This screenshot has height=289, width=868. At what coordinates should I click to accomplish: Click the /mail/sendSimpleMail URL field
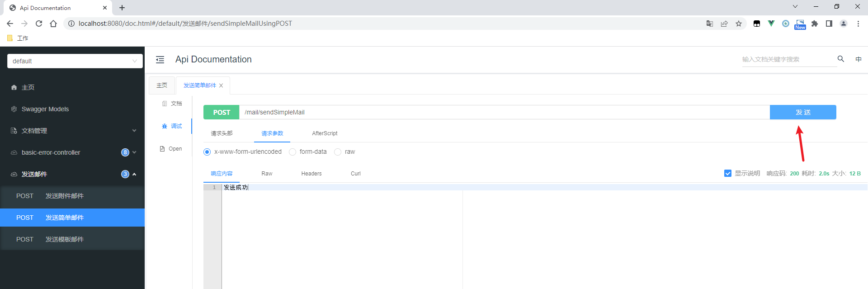(x=505, y=112)
